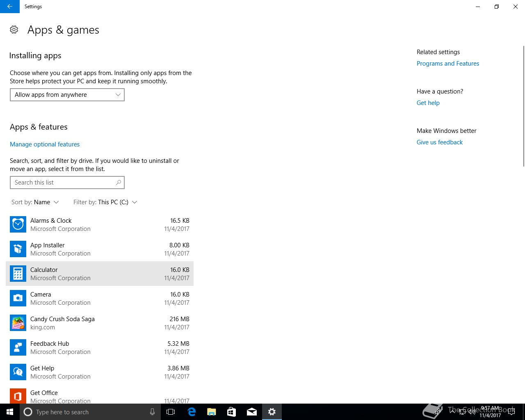Select the Get Help list entry name
The width and height of the screenshot is (525, 420).
click(42, 368)
